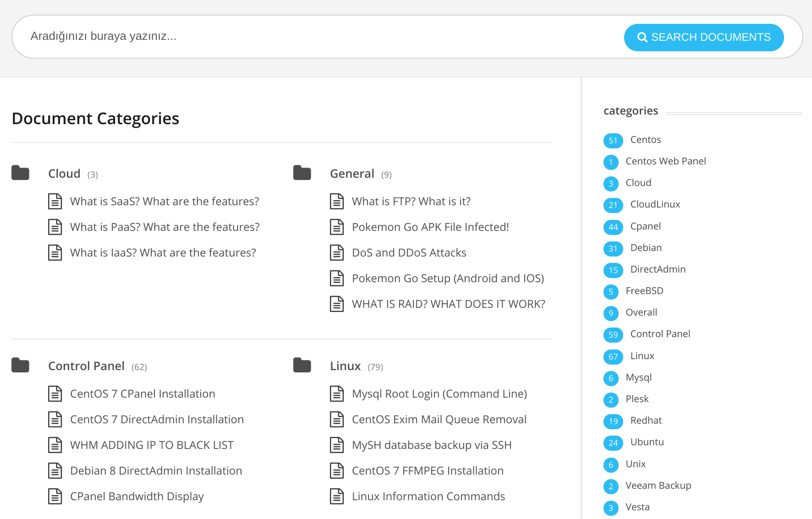Select Debian sidebar category

(x=646, y=248)
